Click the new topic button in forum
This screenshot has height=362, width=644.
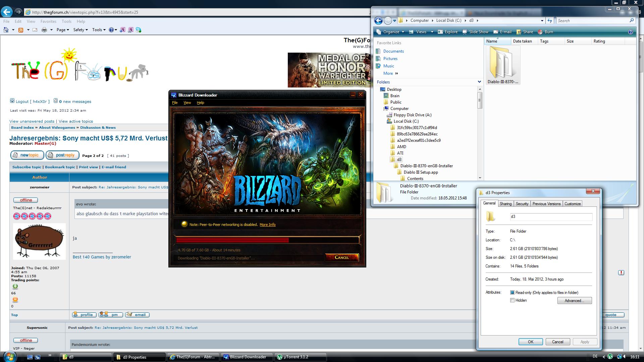pyautogui.click(x=27, y=155)
